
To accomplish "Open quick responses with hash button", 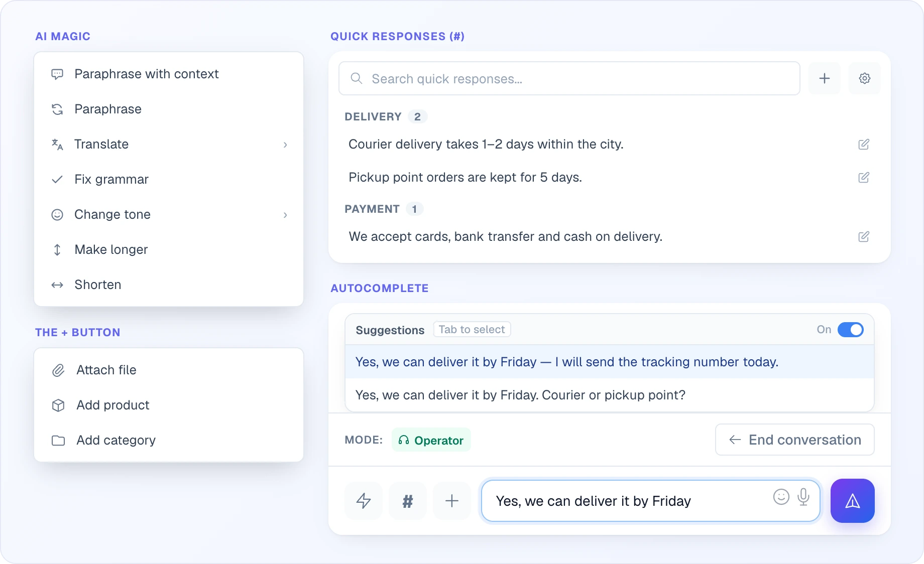I will 408,501.
